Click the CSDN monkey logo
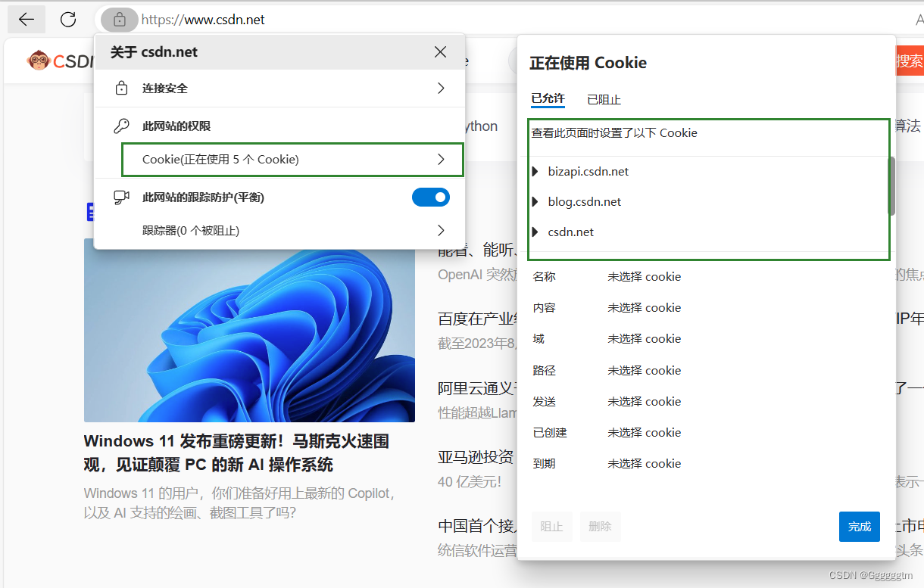The width and height of the screenshot is (924, 588). click(38, 61)
